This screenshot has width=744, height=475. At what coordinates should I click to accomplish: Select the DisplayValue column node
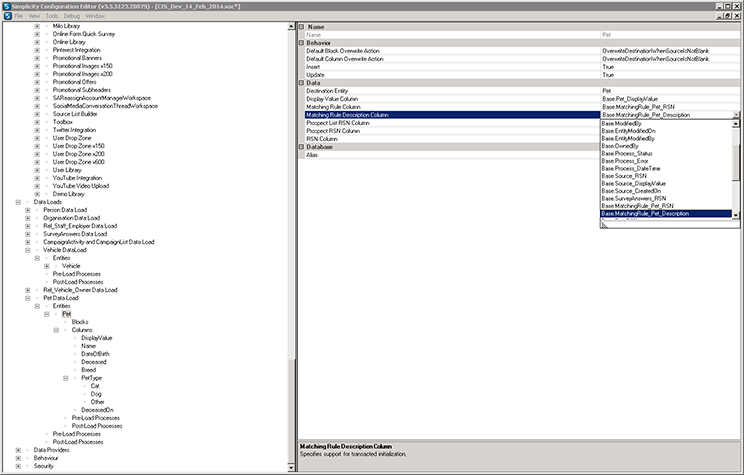pyautogui.click(x=97, y=338)
